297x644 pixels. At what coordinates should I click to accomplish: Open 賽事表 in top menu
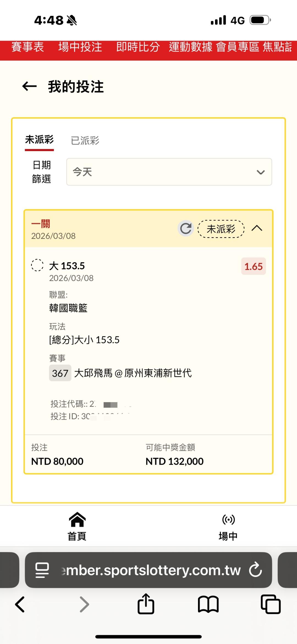[28, 47]
